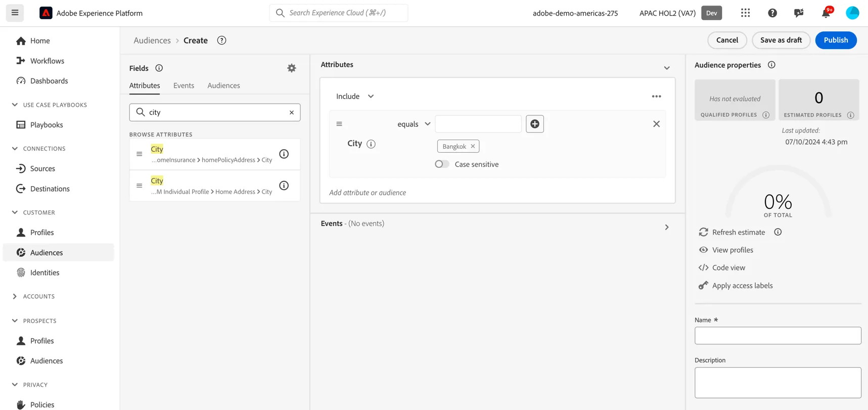Collapse the Attributes section
Viewport: 868px width, 410px height.
tap(667, 68)
